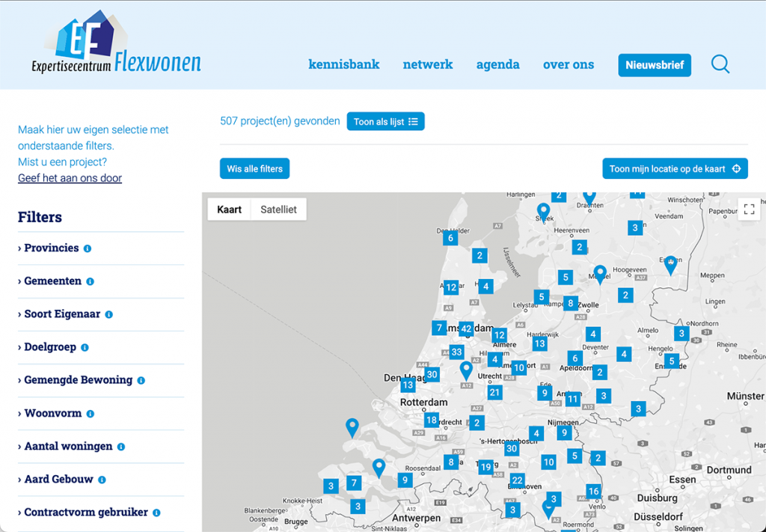
Task: Switch map to Satelliet view
Action: (278, 210)
